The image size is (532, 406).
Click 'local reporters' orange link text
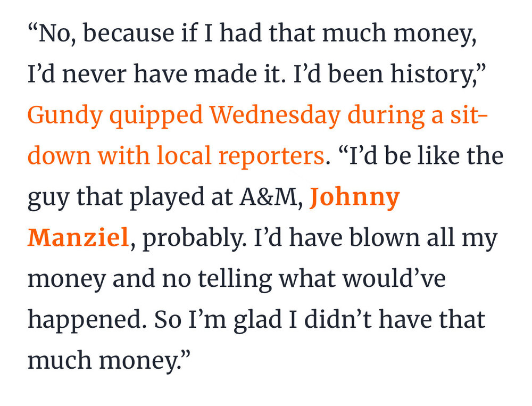point(239,155)
